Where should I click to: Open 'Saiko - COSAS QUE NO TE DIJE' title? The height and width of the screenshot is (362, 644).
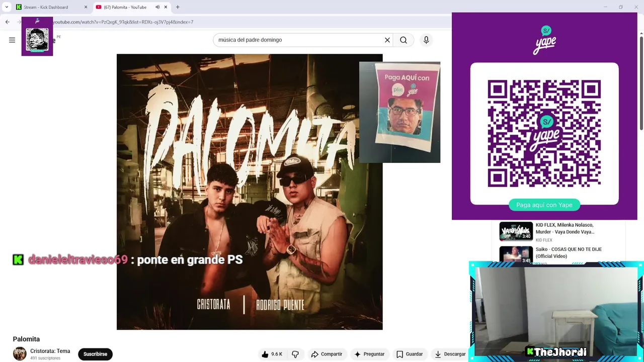569,252
